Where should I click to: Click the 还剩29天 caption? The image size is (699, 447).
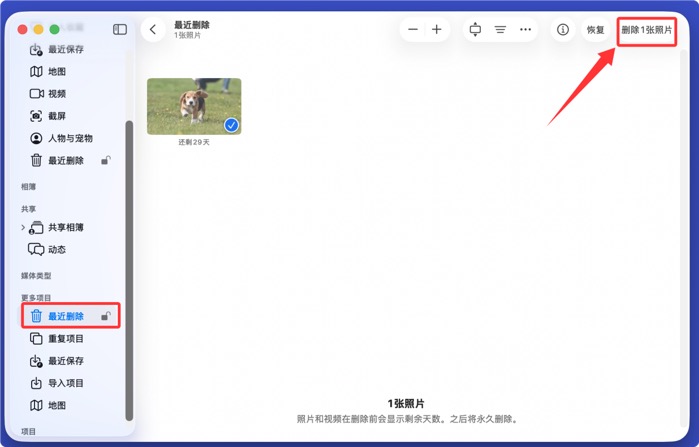click(194, 142)
